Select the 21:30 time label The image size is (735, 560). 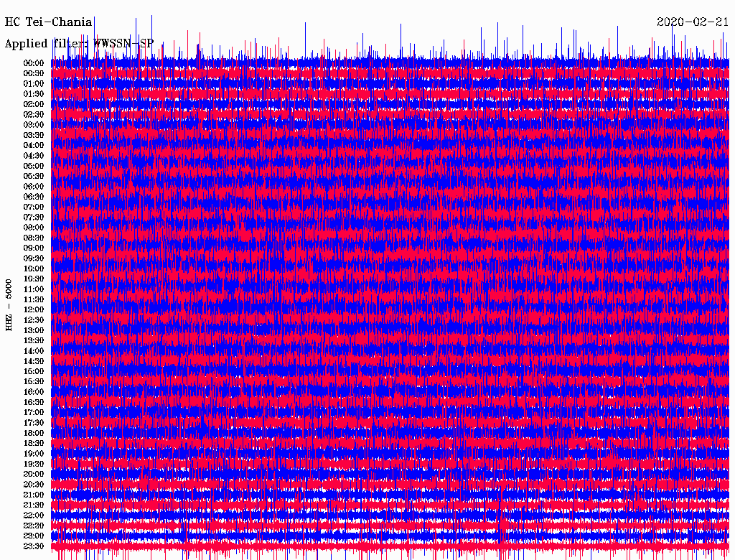click(x=34, y=505)
